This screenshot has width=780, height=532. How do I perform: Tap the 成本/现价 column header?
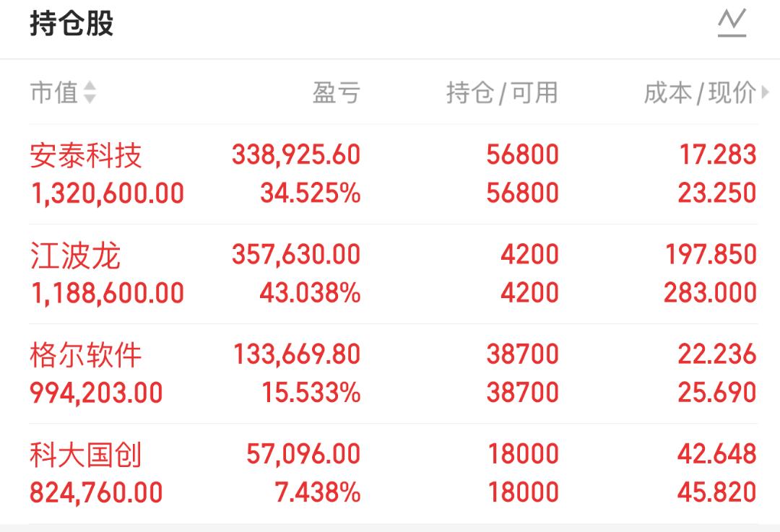pos(699,92)
